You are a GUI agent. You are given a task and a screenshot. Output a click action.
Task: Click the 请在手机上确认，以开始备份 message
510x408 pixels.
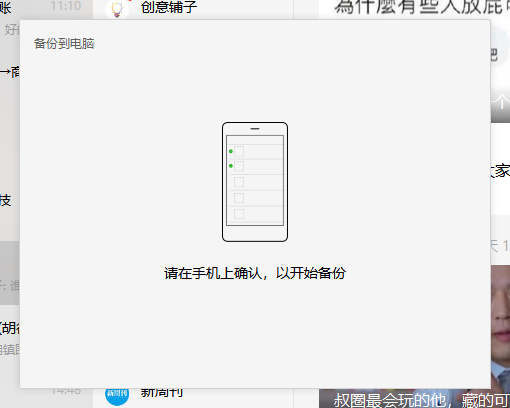click(255, 273)
